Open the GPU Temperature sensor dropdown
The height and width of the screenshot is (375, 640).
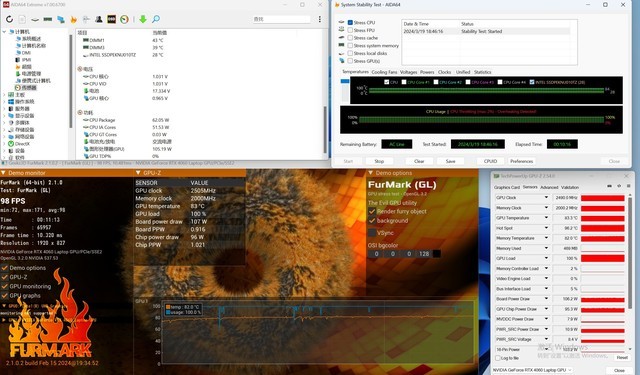[x=546, y=218]
